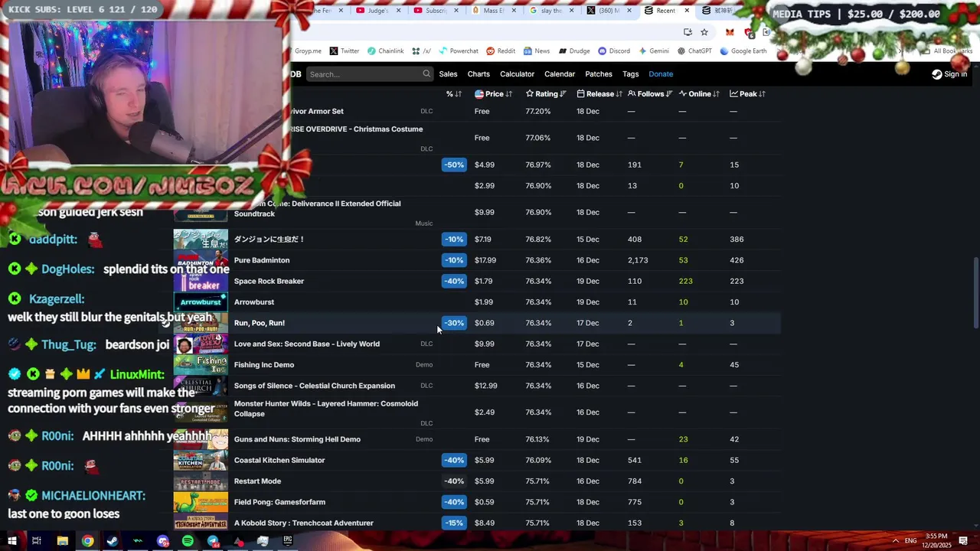This screenshot has height=551, width=980.
Task: Sort the table by Peak column
Action: 747,94
